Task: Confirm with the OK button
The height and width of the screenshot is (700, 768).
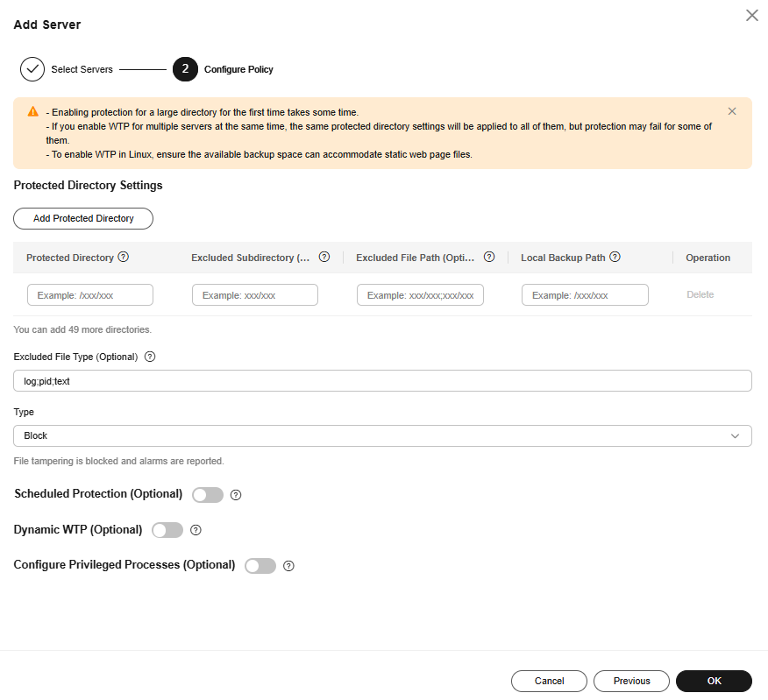Action: pos(714,681)
